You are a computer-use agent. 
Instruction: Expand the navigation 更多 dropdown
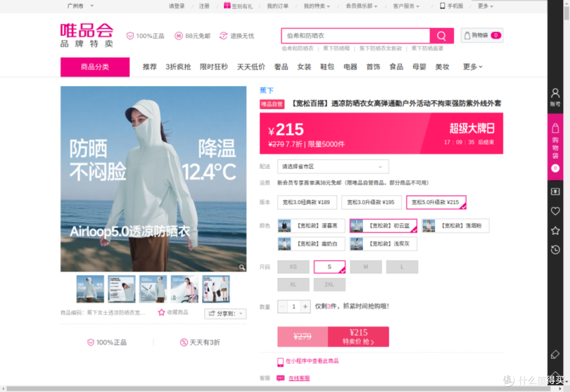(472, 66)
